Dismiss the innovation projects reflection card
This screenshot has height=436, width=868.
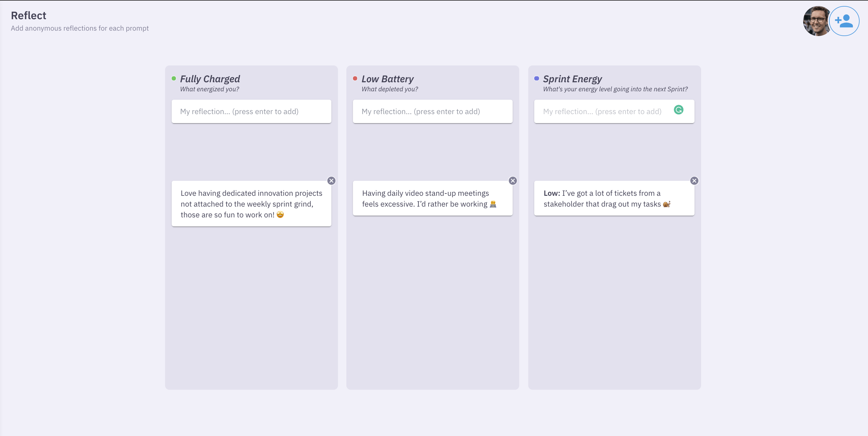[x=332, y=180]
